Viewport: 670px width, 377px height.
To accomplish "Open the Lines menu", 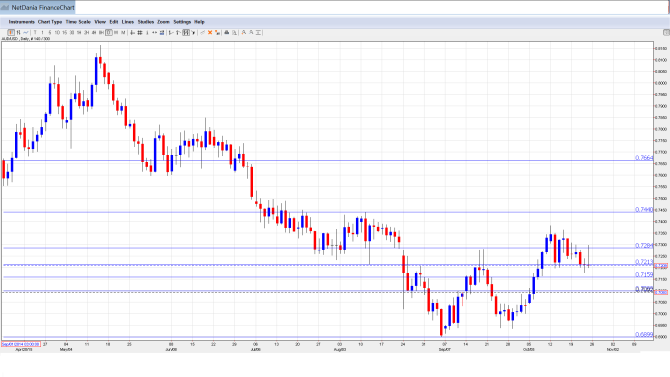I will pos(128,22).
